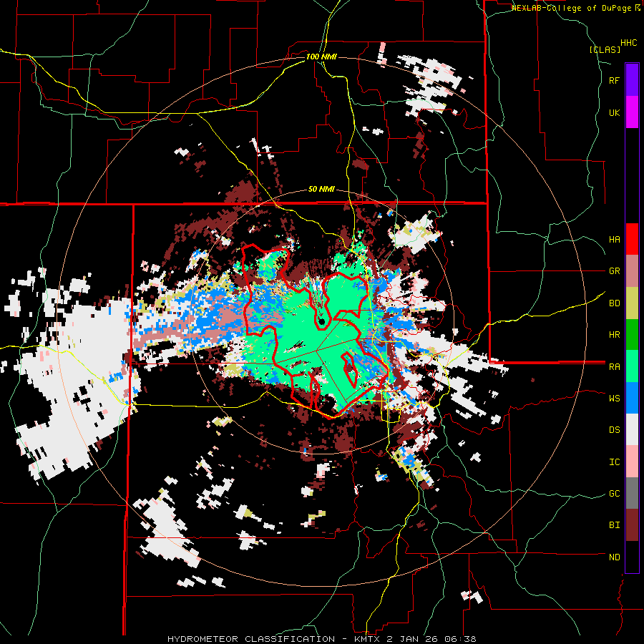Click the DS legend label
The width and height of the screenshot is (644, 644).
click(614, 430)
